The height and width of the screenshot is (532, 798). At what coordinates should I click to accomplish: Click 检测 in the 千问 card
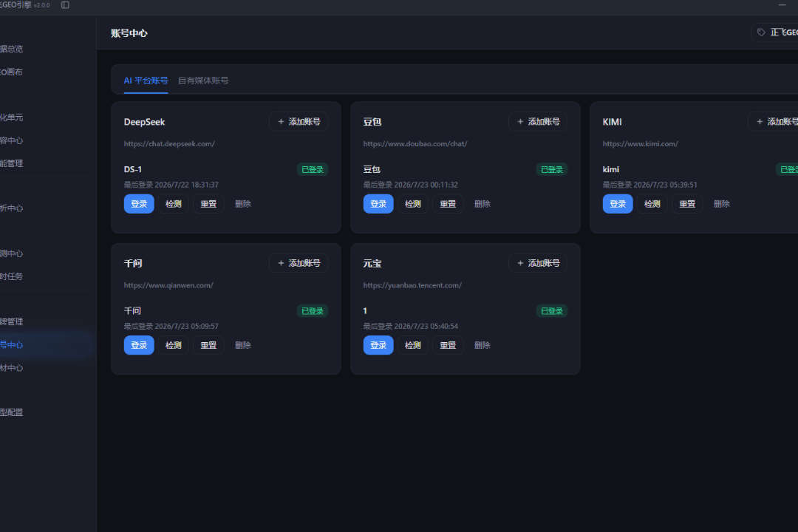(x=174, y=345)
